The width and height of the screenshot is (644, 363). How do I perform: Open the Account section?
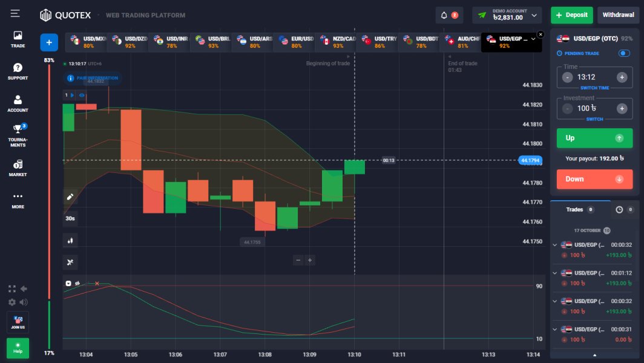(x=18, y=103)
